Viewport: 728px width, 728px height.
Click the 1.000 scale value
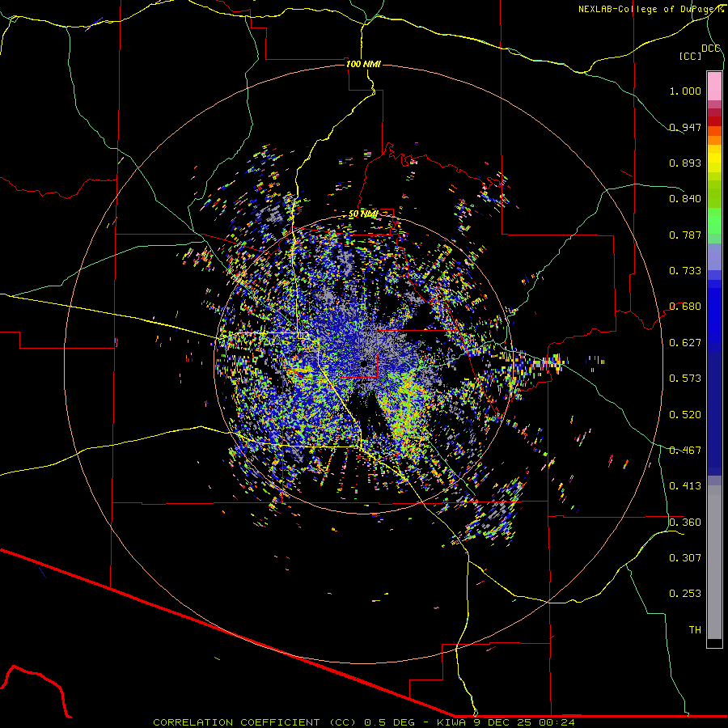685,91
